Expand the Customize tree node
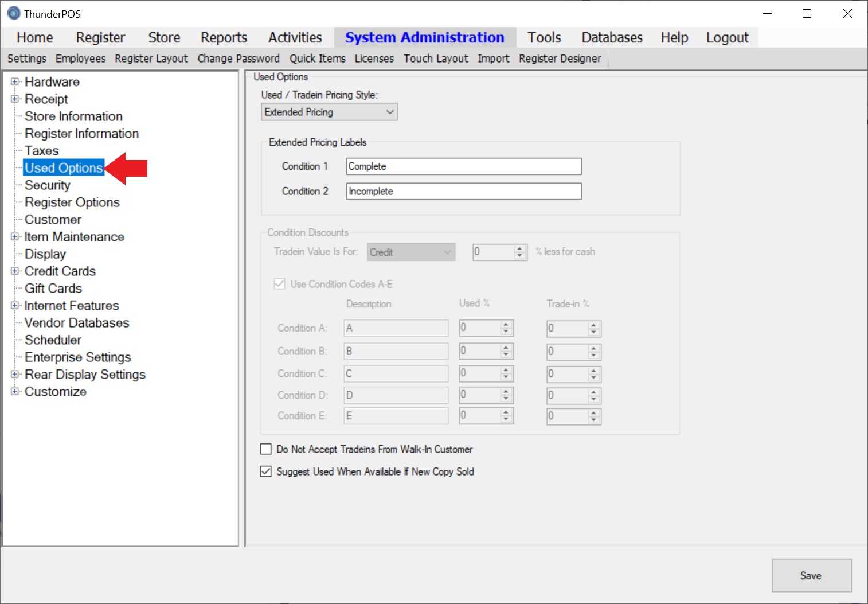The width and height of the screenshot is (868, 604). 15,392
